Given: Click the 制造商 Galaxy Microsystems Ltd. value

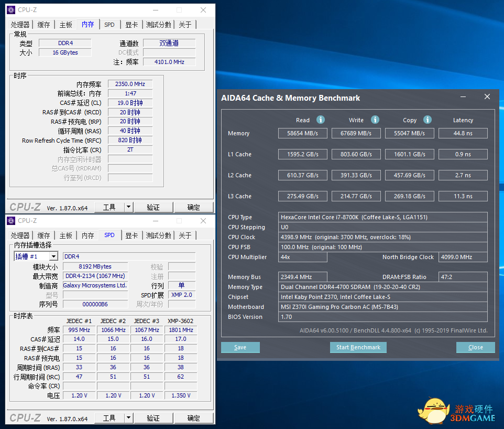Looking at the screenshot, I should pyautogui.click(x=95, y=285).
